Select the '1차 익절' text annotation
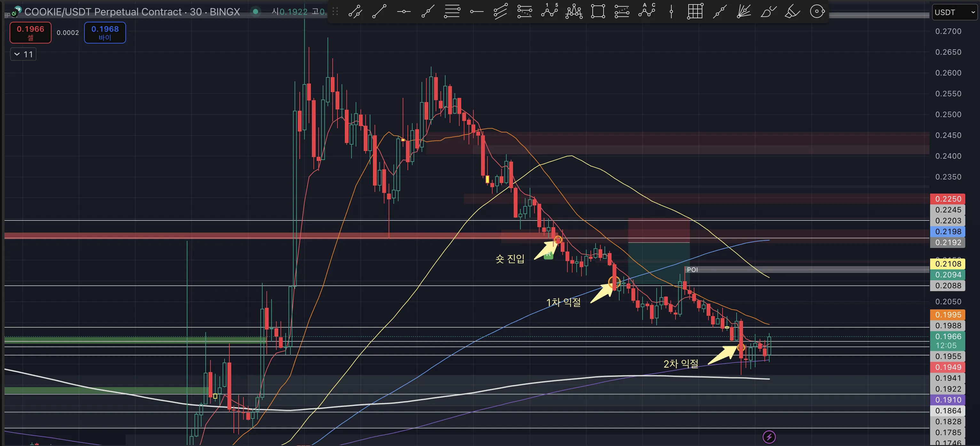980x446 pixels. pyautogui.click(x=564, y=302)
